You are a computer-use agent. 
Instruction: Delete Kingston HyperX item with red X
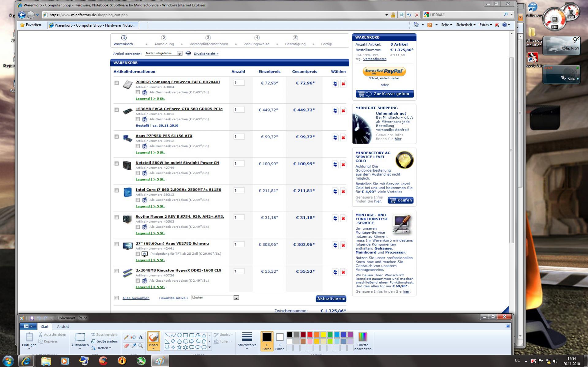(x=343, y=272)
